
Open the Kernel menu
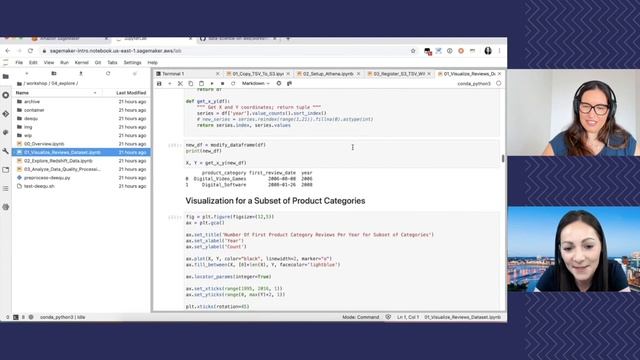coord(82,63)
